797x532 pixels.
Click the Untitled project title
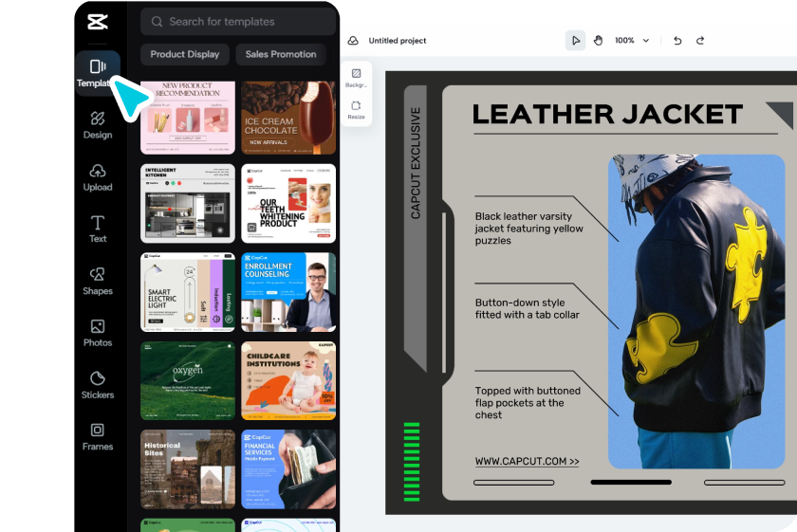tap(397, 41)
